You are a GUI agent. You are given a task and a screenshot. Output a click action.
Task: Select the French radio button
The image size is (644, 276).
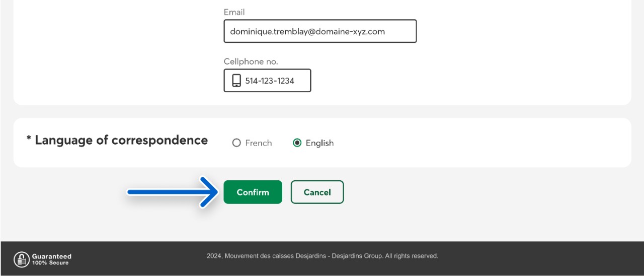coord(236,143)
